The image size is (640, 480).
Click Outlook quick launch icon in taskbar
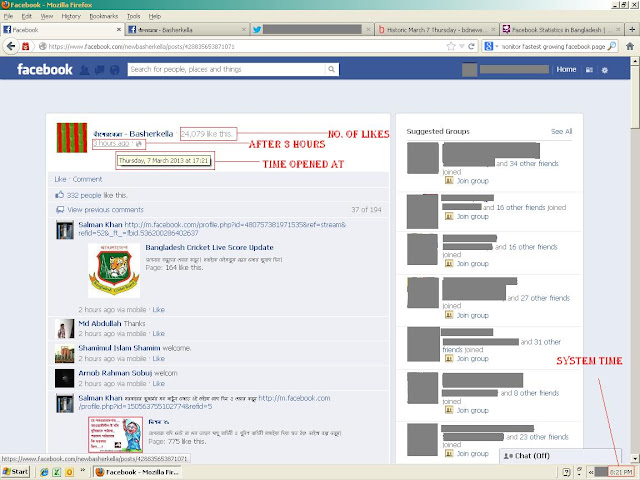(69, 472)
